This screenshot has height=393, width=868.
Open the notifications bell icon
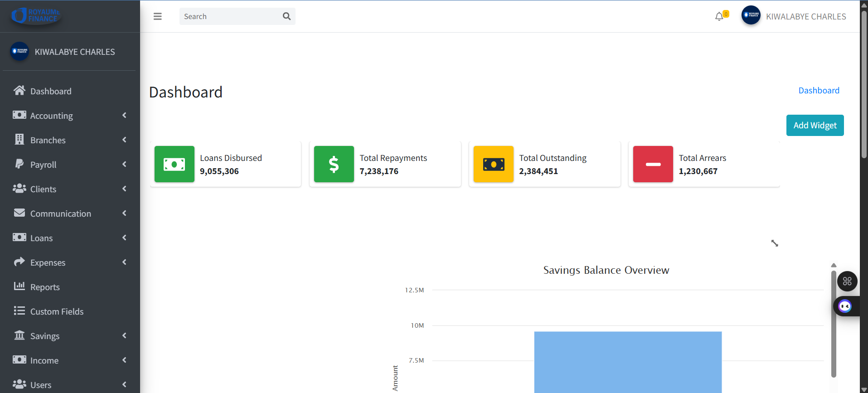tap(719, 17)
